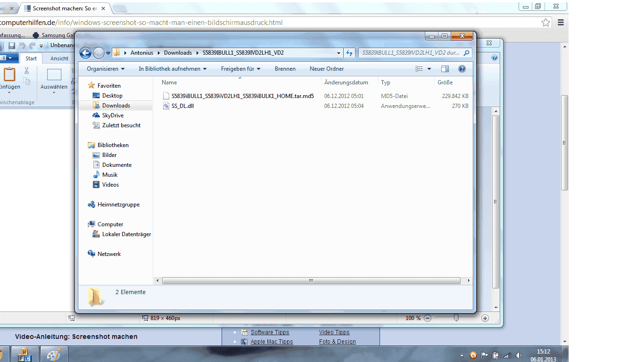Open the Videos library
The height and width of the screenshot is (362, 644).
pyautogui.click(x=110, y=185)
